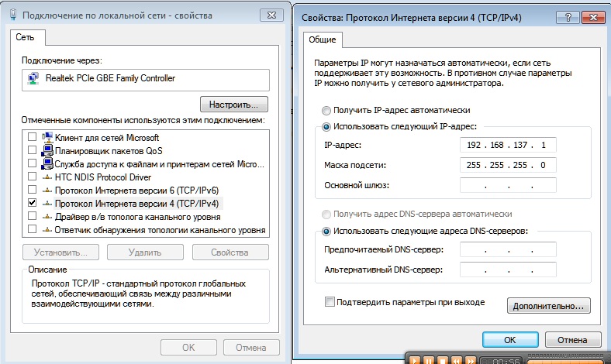Image resolution: width=611 pixels, height=364 pixels.
Task: Enable the HTC NDIS Protocol Driver checkbox
Action: coord(32,177)
